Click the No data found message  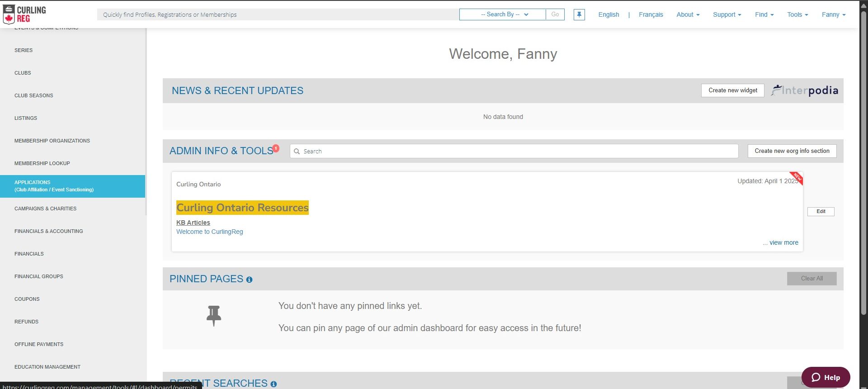point(503,117)
